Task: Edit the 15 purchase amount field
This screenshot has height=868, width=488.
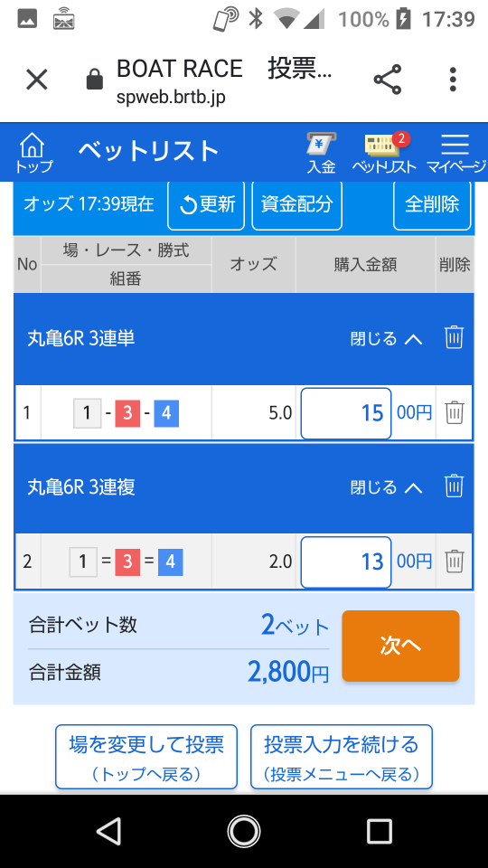Action: coord(346,413)
